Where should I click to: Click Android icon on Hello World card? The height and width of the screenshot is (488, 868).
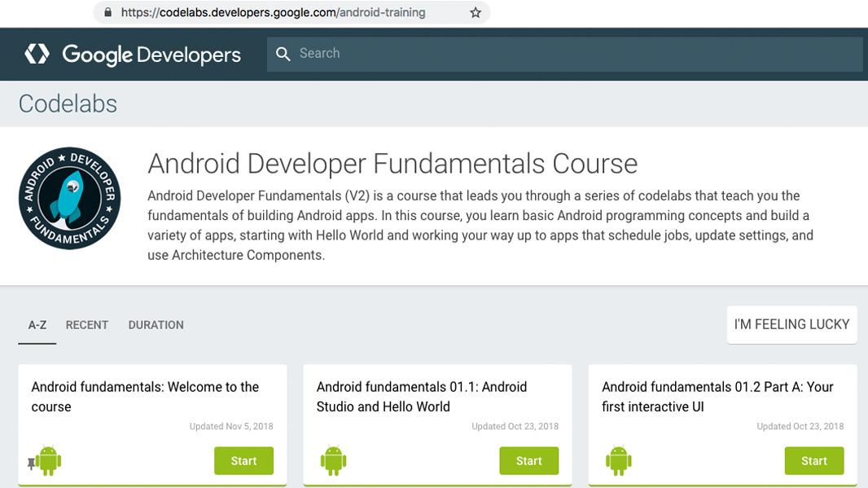[x=334, y=460]
